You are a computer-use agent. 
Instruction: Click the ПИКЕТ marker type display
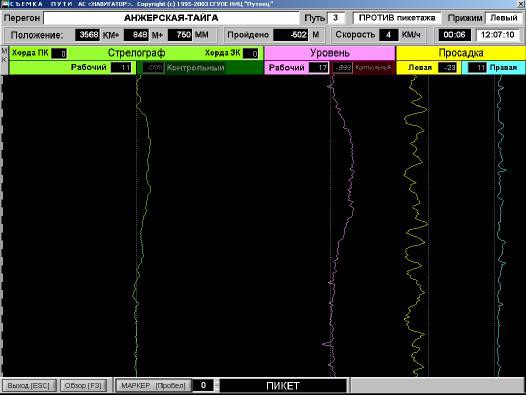tap(283, 386)
